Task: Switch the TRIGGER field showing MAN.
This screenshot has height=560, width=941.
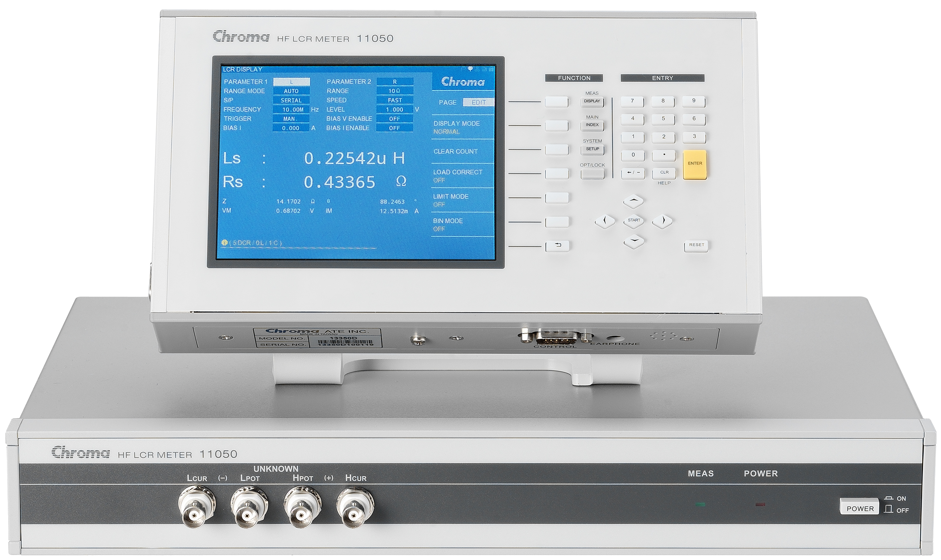Action: 291,119
